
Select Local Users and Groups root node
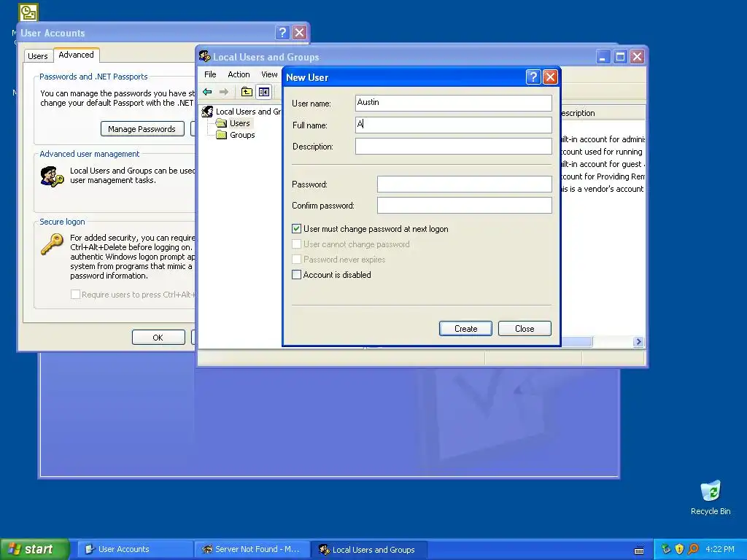pos(241,112)
